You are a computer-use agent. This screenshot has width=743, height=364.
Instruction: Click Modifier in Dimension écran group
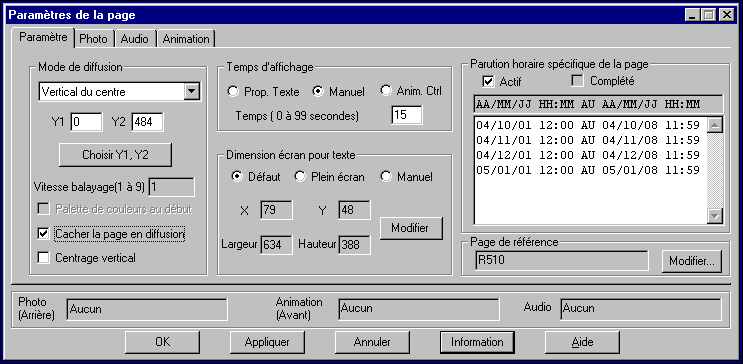411,228
